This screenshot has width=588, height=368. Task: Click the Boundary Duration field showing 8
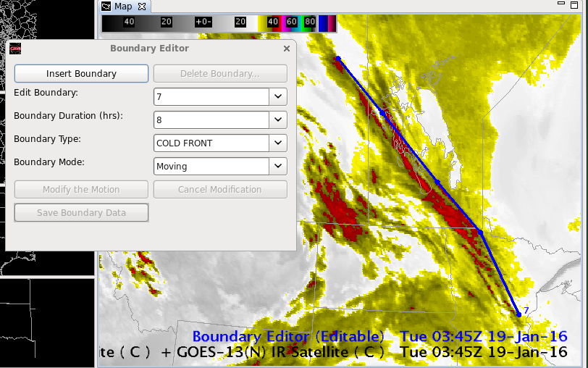211,120
